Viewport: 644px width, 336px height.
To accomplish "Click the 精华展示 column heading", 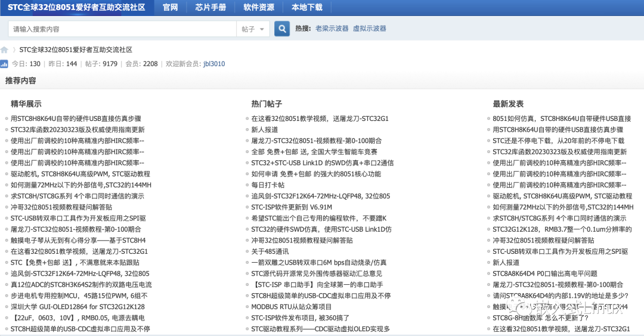I will [x=26, y=104].
